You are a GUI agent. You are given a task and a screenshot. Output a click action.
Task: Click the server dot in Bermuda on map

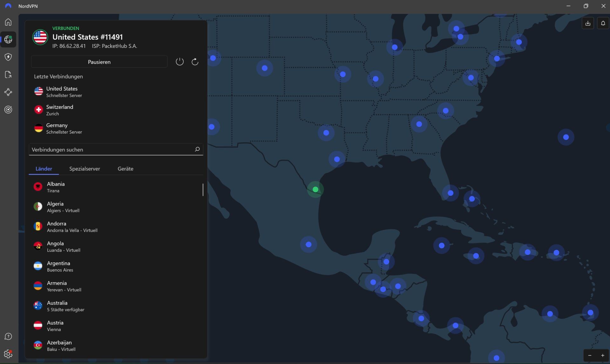click(566, 137)
